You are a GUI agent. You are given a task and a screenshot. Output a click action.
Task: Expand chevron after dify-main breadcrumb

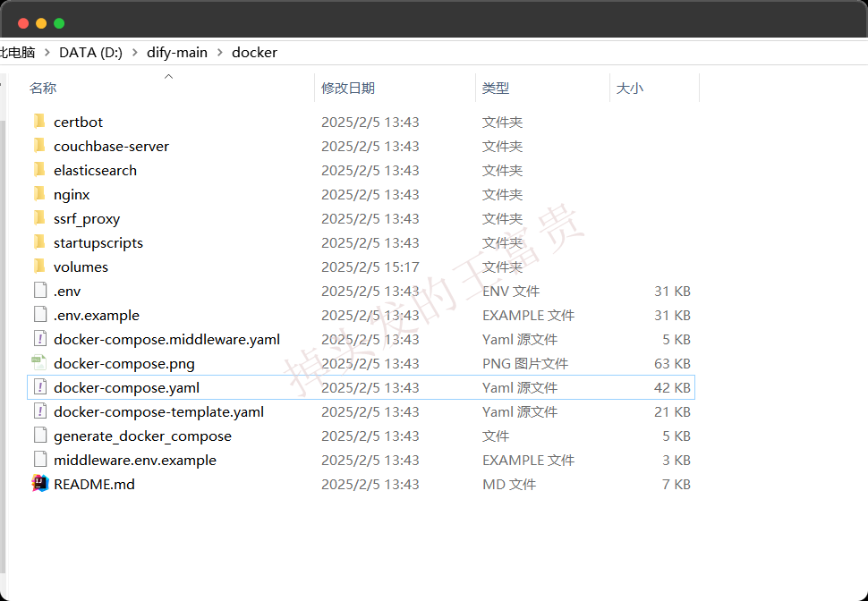pyautogui.click(x=220, y=53)
